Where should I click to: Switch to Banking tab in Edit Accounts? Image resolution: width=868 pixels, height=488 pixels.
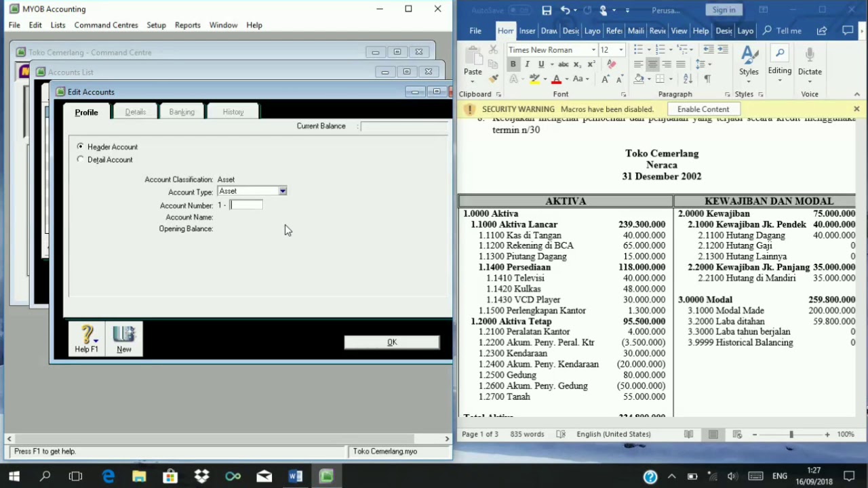tap(182, 112)
